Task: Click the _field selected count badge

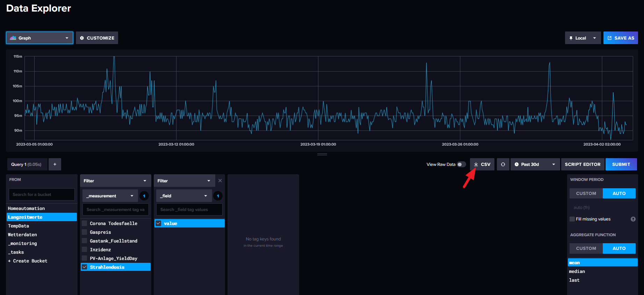Action: (x=218, y=196)
